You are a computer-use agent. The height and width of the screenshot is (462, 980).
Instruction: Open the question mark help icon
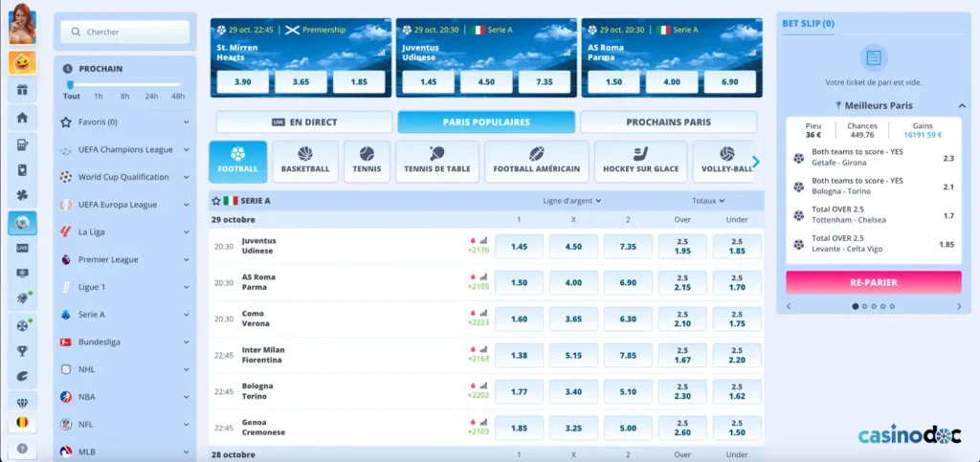pos(22,449)
